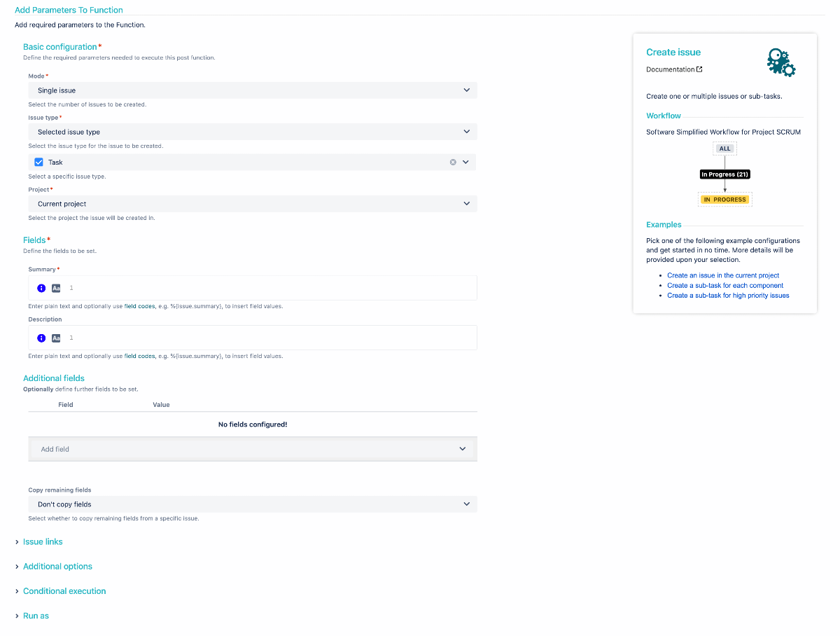840x636 pixels.
Task: Open the Current project dropdown
Action: [253, 204]
